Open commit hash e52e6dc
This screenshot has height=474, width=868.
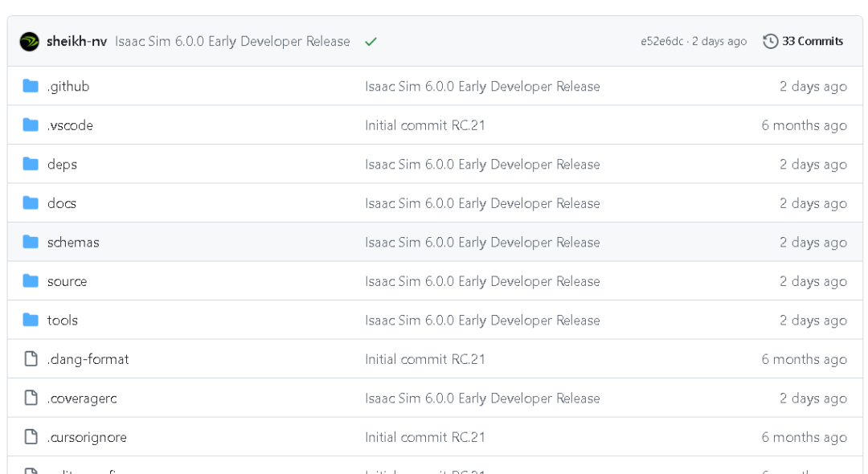[x=661, y=41]
